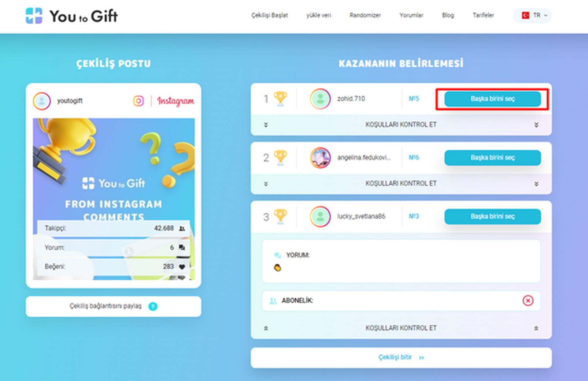Click the comment bubble icon beside YORUM label

click(x=277, y=255)
